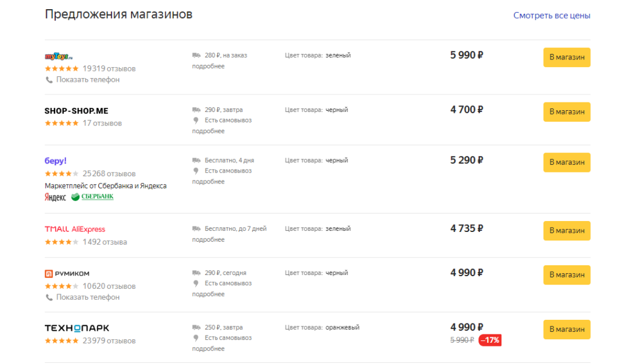The width and height of the screenshot is (621, 364).
Task: Click the Rumikom store logo
Action: 67,274
